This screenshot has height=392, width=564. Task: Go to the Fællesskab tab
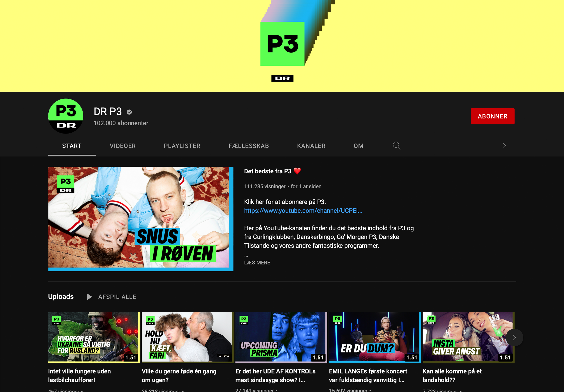pyautogui.click(x=248, y=146)
